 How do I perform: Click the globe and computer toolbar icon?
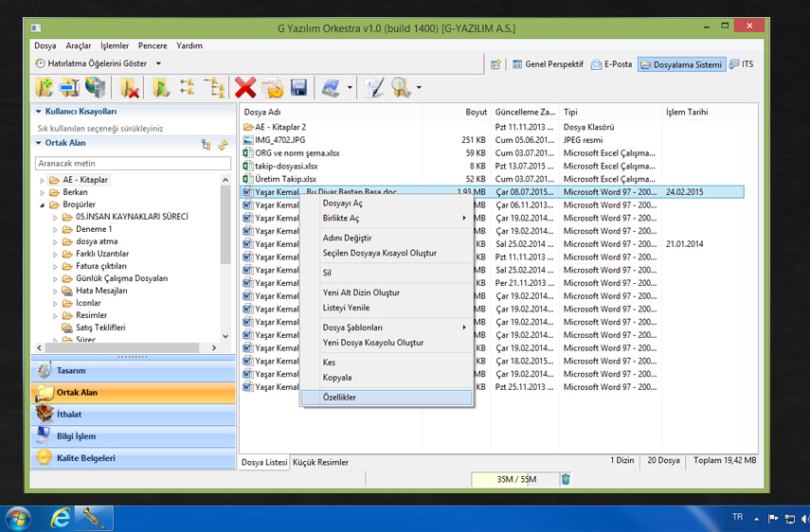click(x=96, y=88)
